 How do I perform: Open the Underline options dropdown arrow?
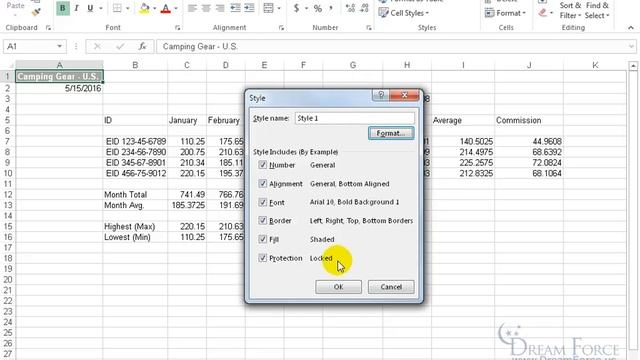[x=101, y=9]
